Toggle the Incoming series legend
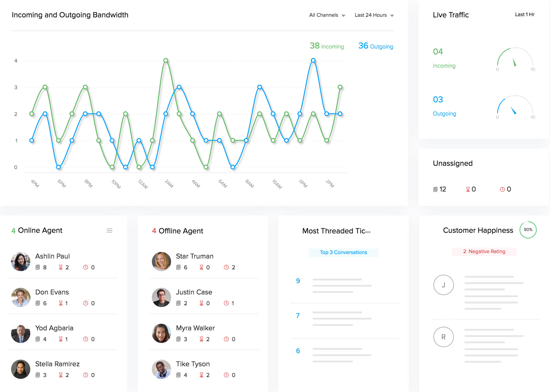The width and height of the screenshot is (550, 392). coord(327,46)
